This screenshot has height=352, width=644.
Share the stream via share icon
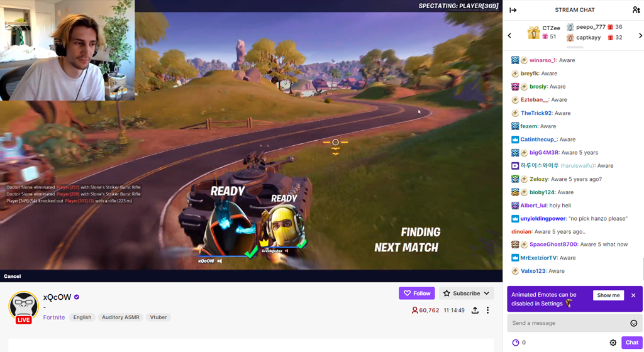tap(475, 311)
